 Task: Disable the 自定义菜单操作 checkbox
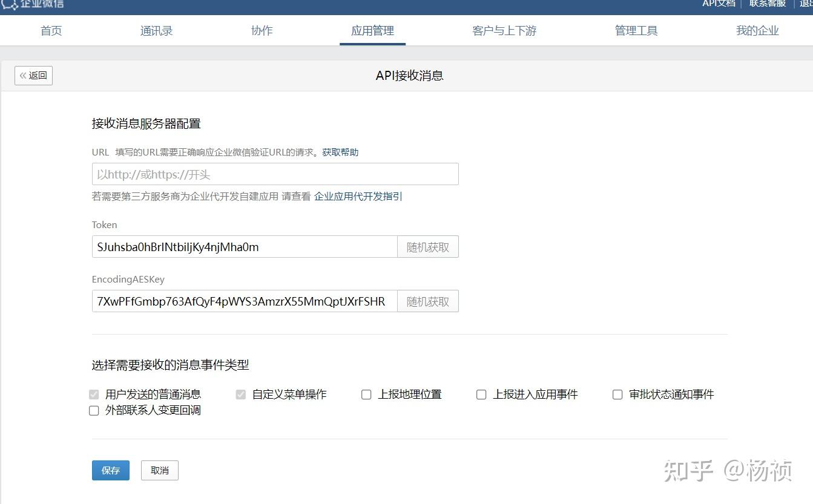tap(240, 394)
